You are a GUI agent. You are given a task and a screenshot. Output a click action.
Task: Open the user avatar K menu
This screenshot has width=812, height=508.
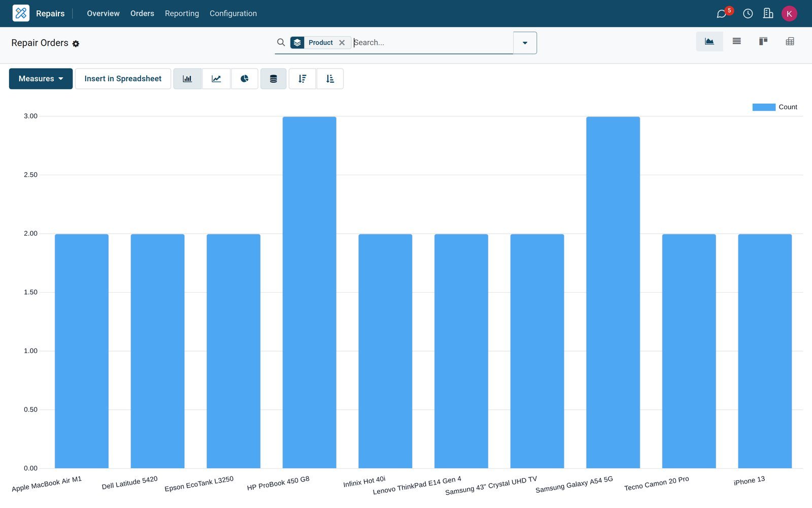[x=789, y=14]
